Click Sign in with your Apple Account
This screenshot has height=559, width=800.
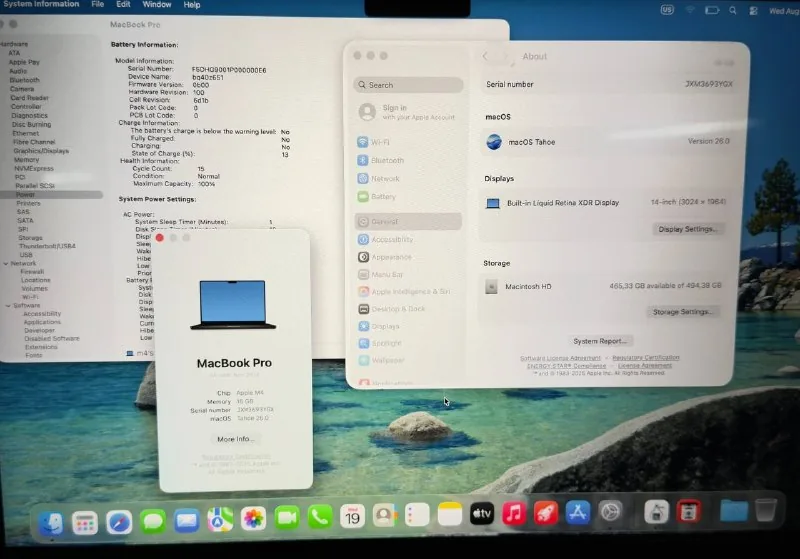(407, 112)
